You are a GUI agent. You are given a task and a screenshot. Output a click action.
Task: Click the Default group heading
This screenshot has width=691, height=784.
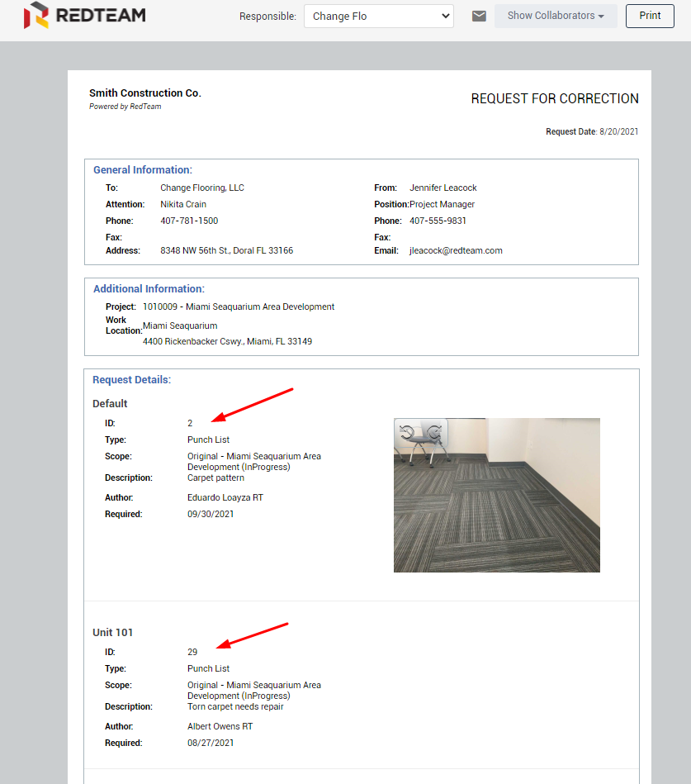[x=110, y=403]
